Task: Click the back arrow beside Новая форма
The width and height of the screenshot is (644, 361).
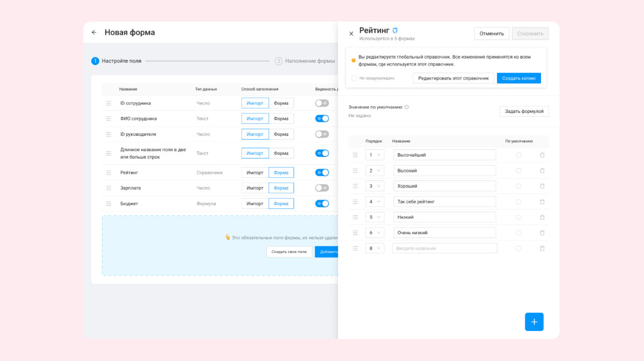Action: (94, 32)
